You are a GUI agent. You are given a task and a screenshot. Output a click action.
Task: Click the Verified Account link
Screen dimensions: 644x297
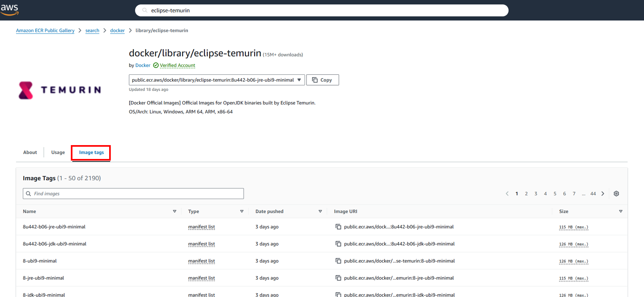tap(177, 65)
